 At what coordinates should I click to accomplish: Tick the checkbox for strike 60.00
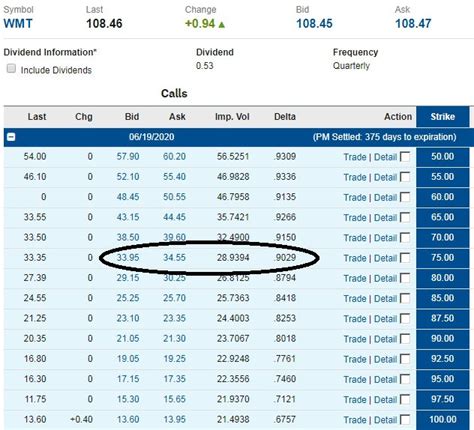405,197
